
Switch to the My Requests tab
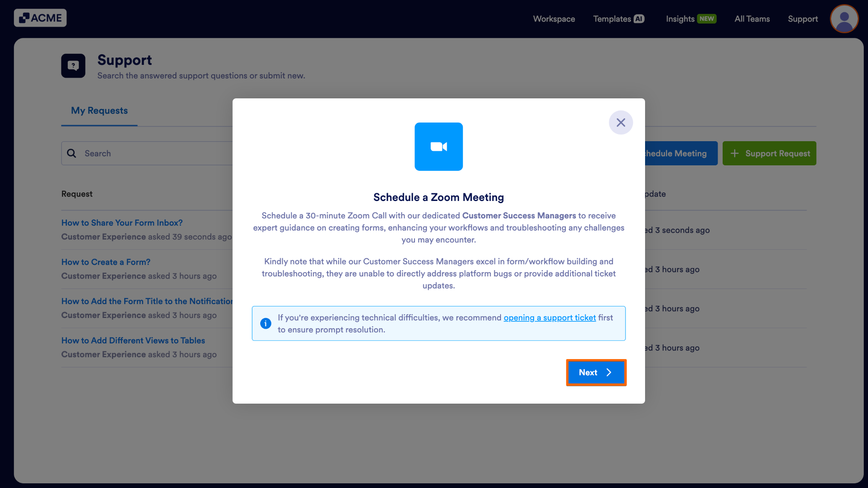pos(99,110)
